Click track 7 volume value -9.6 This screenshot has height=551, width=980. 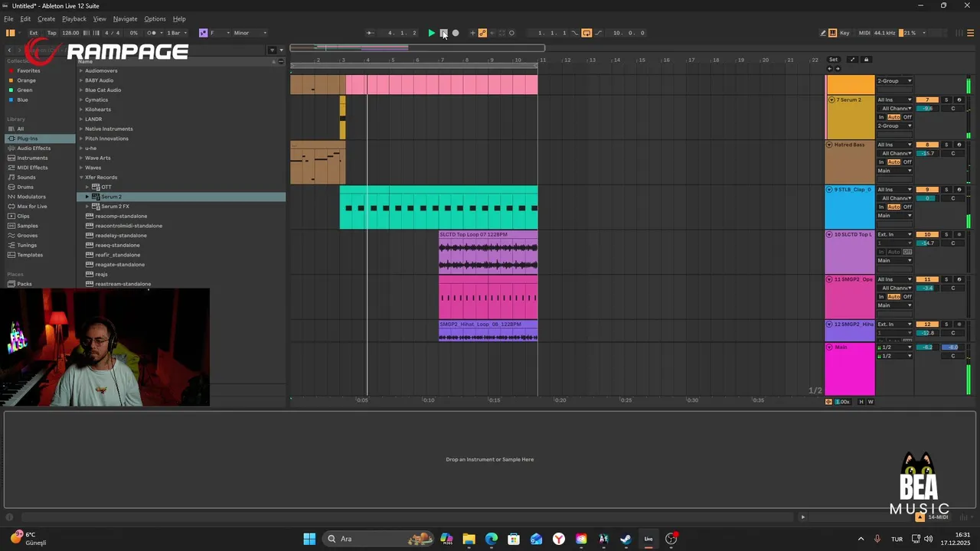click(x=927, y=109)
